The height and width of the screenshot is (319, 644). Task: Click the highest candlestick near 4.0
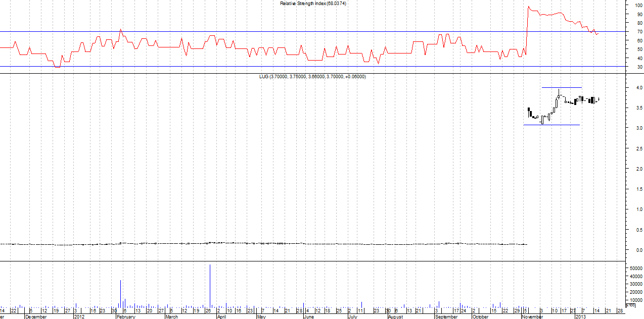tap(559, 94)
